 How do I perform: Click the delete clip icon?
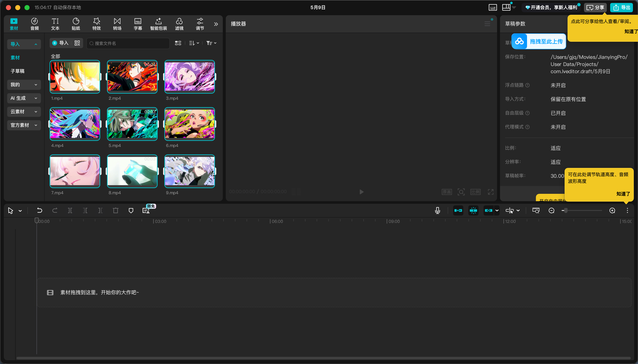point(116,210)
